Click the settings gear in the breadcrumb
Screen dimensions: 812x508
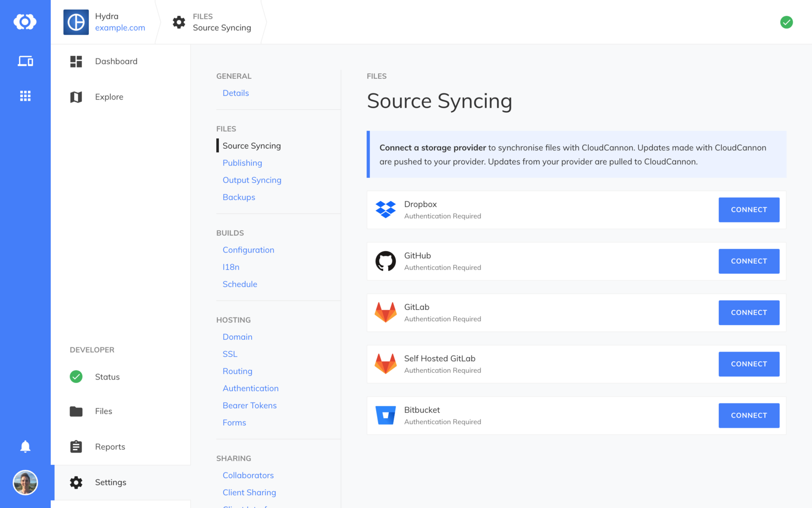pos(179,22)
